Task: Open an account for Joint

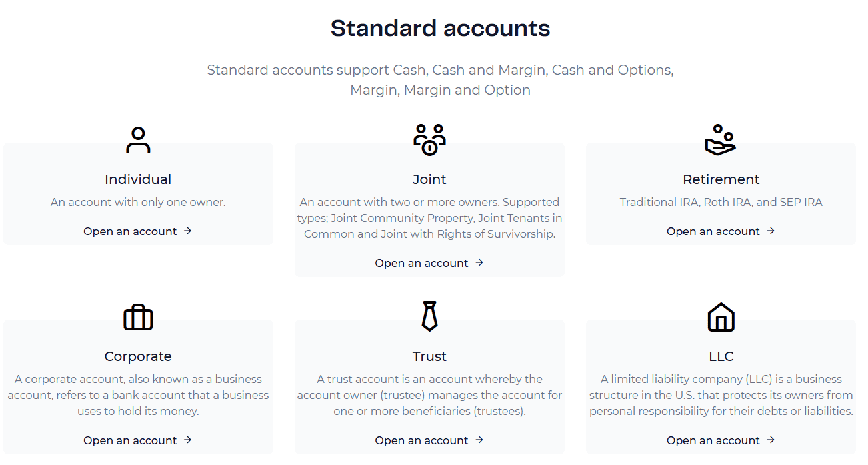Action: pyautogui.click(x=422, y=262)
